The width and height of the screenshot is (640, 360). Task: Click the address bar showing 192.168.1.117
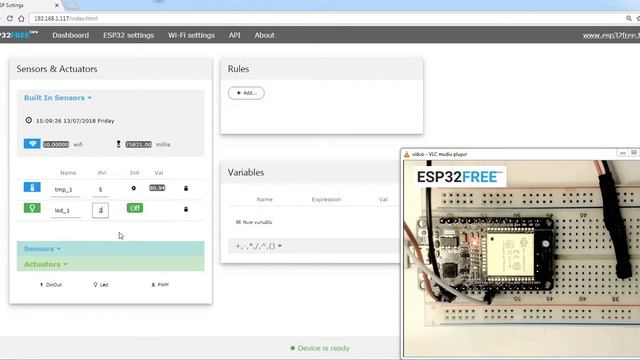pos(327,18)
